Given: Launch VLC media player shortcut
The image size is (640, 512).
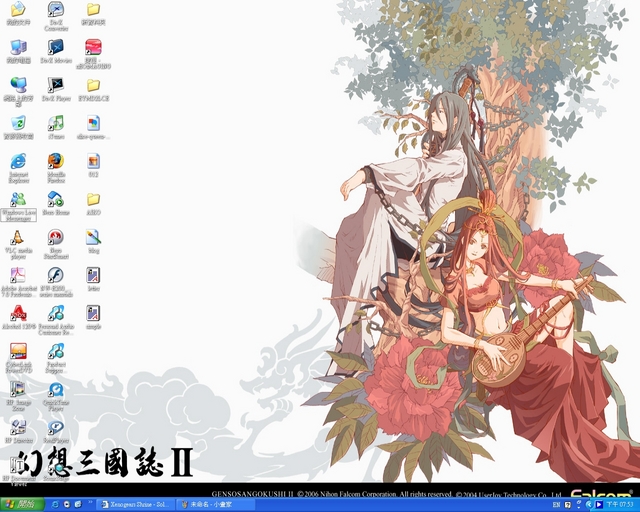Looking at the screenshot, I should click(x=18, y=237).
